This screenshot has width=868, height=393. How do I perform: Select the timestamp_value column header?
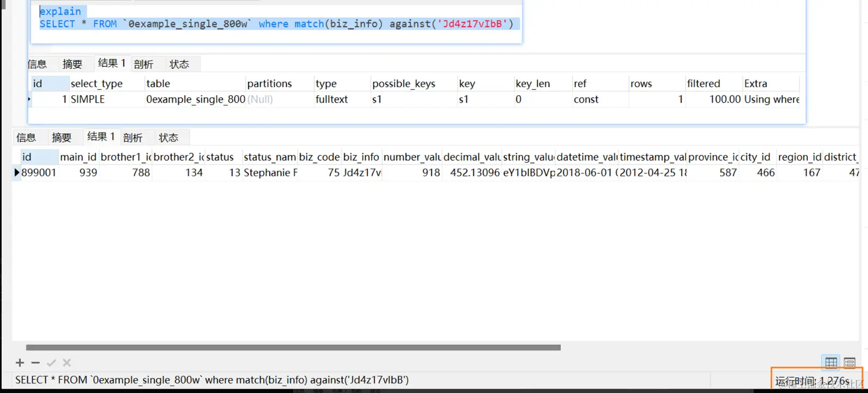tap(653, 157)
